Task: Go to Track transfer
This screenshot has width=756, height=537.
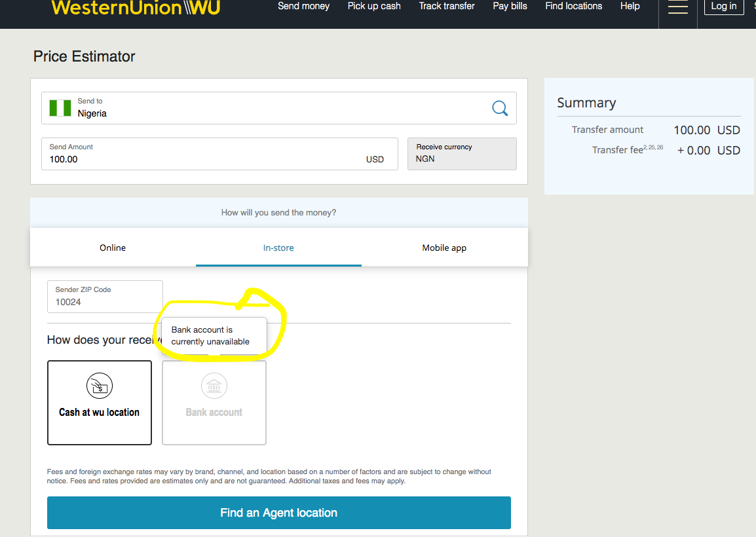Action: coord(447,7)
